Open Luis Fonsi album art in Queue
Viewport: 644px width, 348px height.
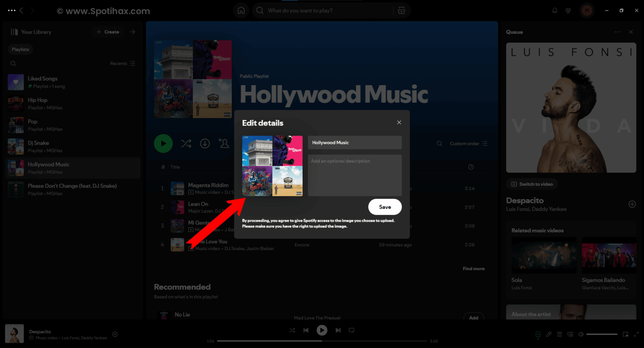click(x=571, y=108)
